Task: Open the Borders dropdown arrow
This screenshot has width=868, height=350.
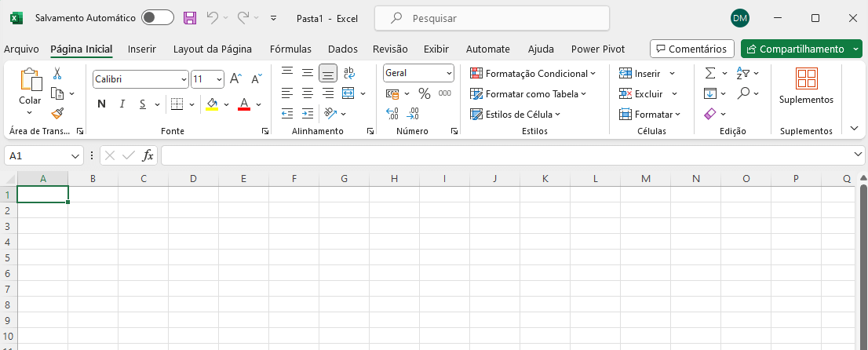Action: point(192,104)
